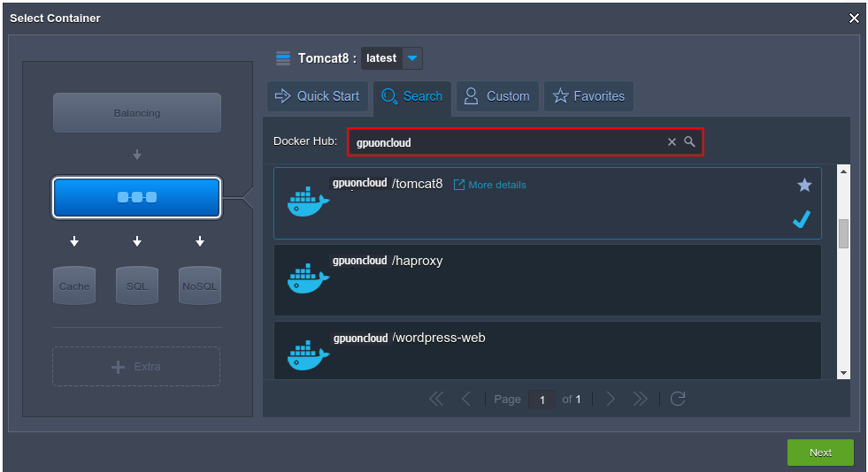The height and width of the screenshot is (472, 868).
Task: Click the next page arrow
Action: pyautogui.click(x=611, y=399)
